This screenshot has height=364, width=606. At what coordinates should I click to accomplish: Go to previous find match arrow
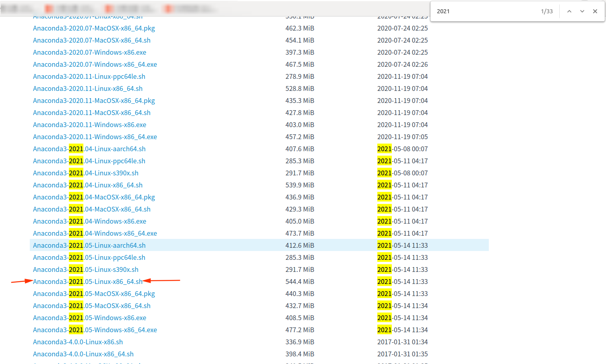tap(569, 11)
